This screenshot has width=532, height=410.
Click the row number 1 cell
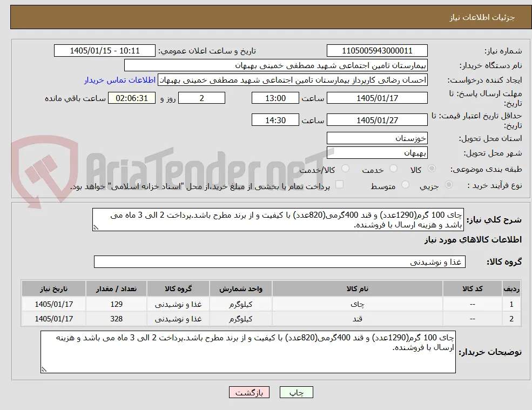(x=511, y=304)
